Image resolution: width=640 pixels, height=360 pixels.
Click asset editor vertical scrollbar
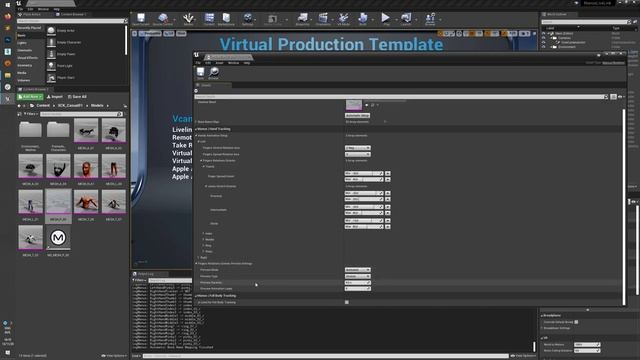point(624,207)
